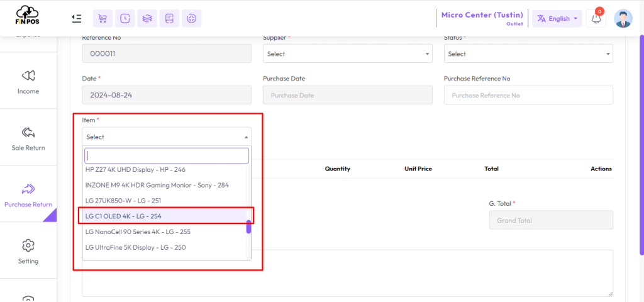Click the Setting gear icon
This screenshot has height=302, width=644.
(28, 245)
